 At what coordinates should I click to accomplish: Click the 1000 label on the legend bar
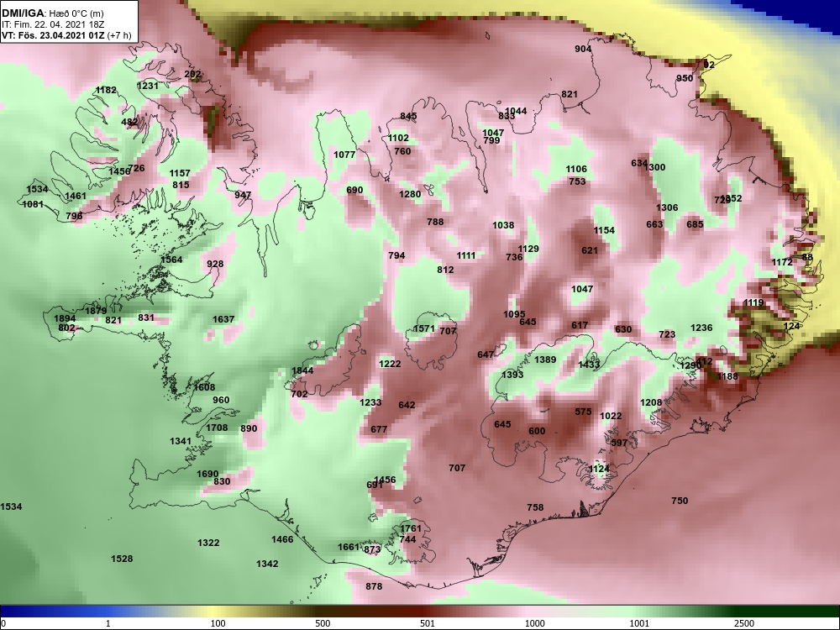click(x=534, y=623)
